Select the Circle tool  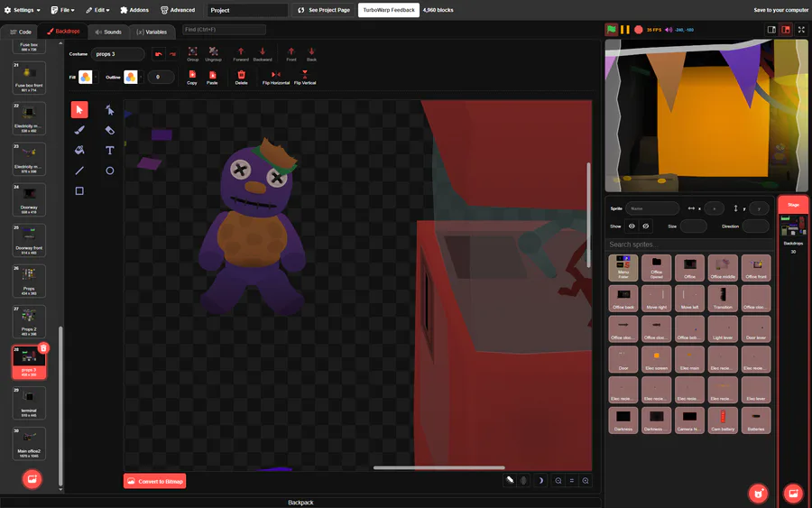tap(110, 171)
